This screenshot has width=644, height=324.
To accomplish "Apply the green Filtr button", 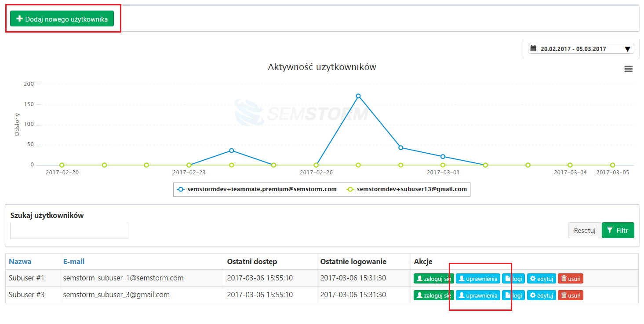I will coord(618,230).
